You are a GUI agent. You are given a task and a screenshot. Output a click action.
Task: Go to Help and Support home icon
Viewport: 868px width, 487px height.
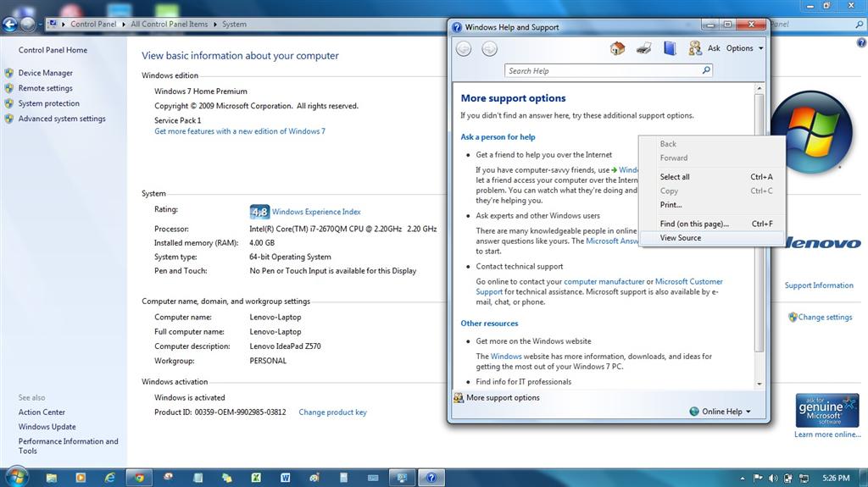(617, 49)
